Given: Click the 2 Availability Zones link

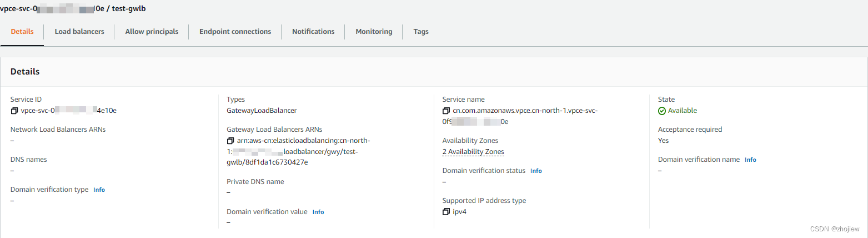Looking at the screenshot, I should pyautogui.click(x=473, y=152).
